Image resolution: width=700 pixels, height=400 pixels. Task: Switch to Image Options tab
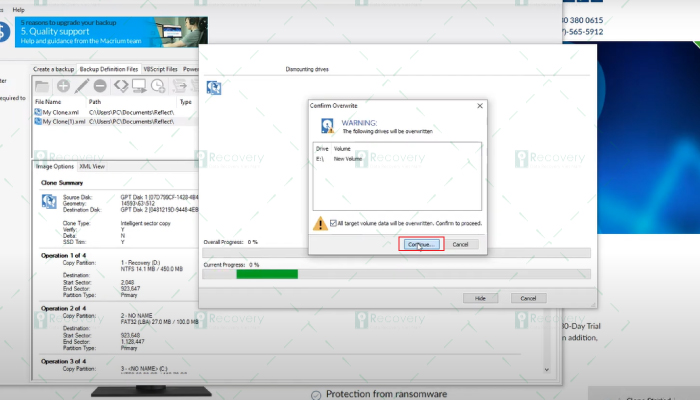54,167
